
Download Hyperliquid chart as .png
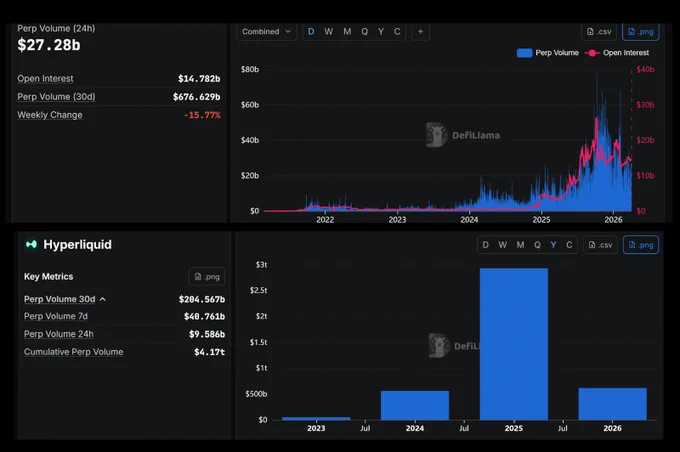[x=641, y=245]
